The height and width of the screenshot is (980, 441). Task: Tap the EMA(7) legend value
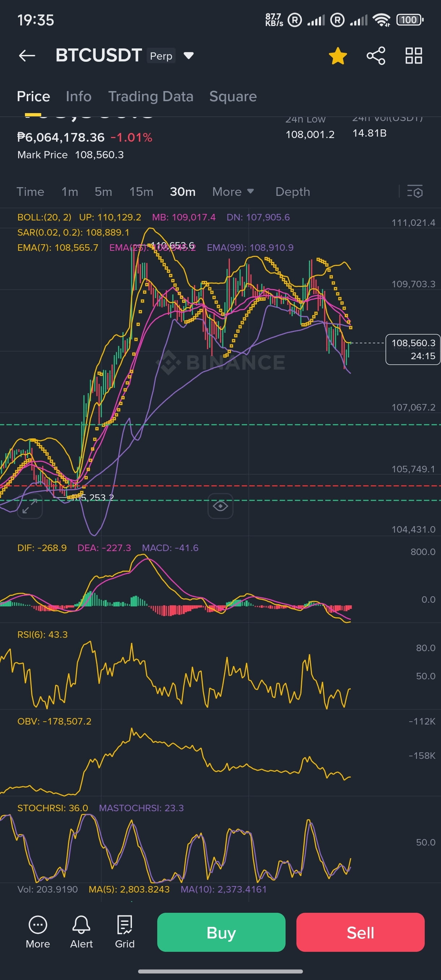(x=57, y=248)
